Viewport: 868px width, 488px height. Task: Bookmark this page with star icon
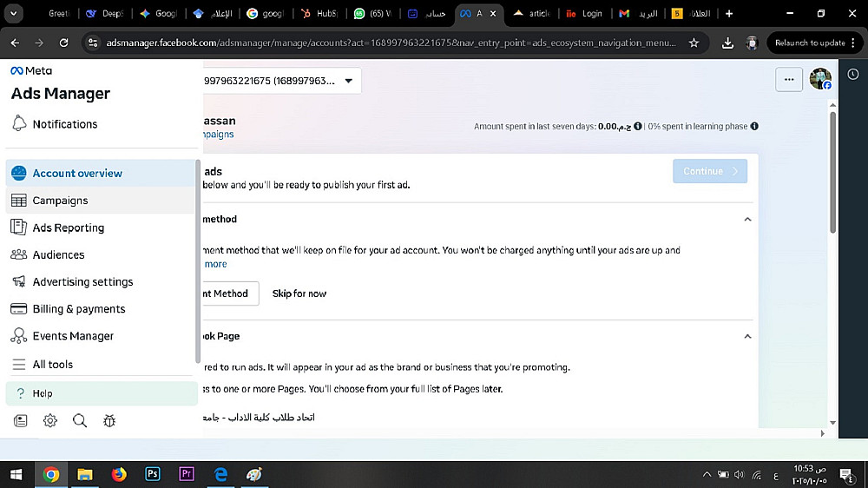click(694, 43)
